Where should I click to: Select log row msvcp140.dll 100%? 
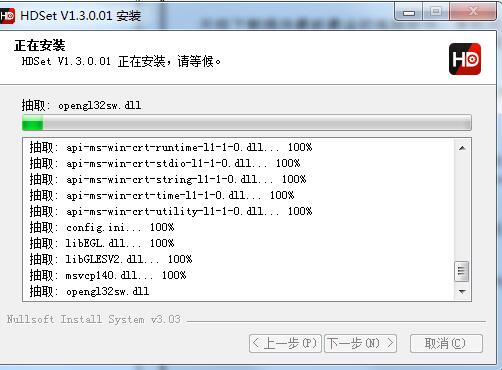coord(108,275)
